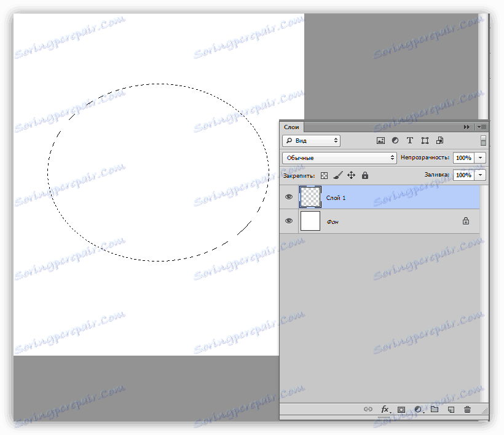Screen dimensions: 504x435
Task: Lock transparent pixels checkerboard icon
Action: pyautogui.click(x=325, y=175)
